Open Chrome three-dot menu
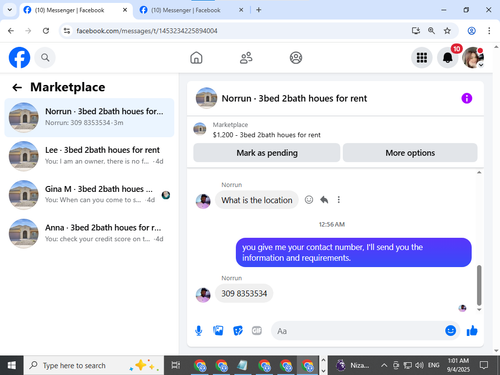The image size is (500, 375). (489, 31)
